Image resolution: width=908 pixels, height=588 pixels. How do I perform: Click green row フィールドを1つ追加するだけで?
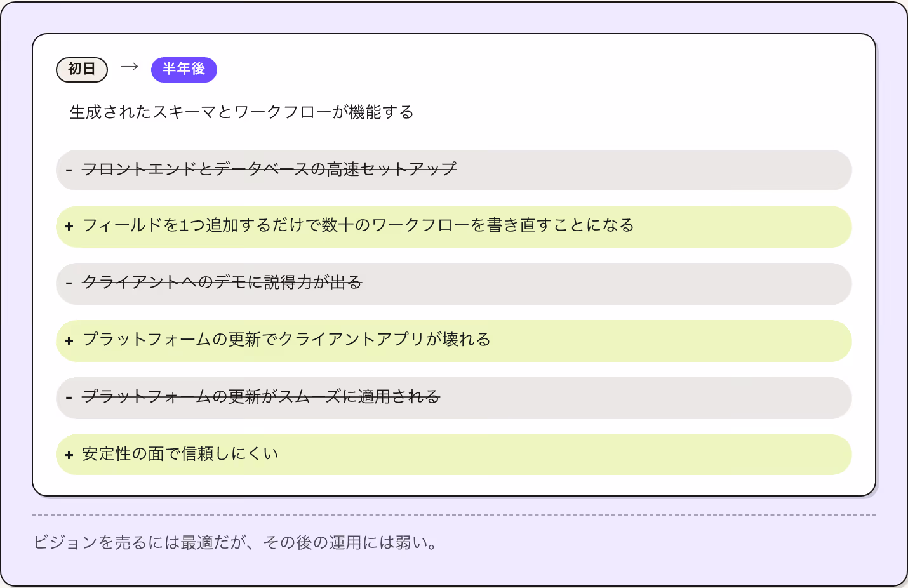(x=453, y=227)
